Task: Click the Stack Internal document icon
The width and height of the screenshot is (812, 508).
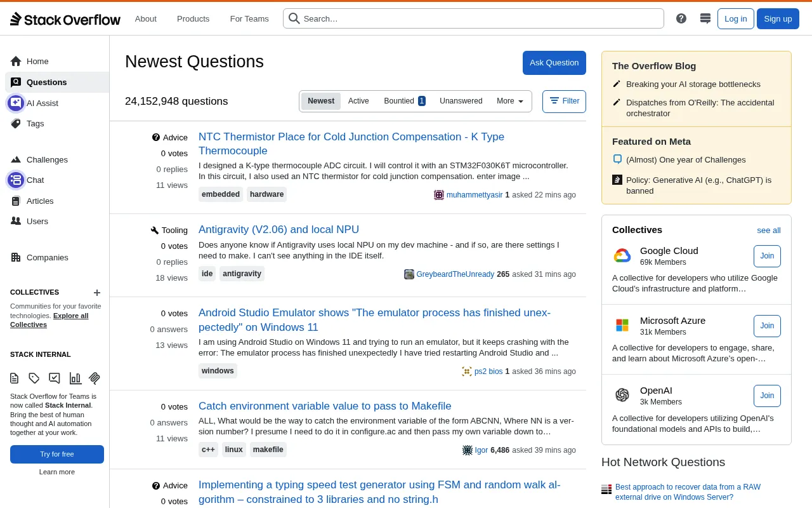Action: (x=15, y=378)
